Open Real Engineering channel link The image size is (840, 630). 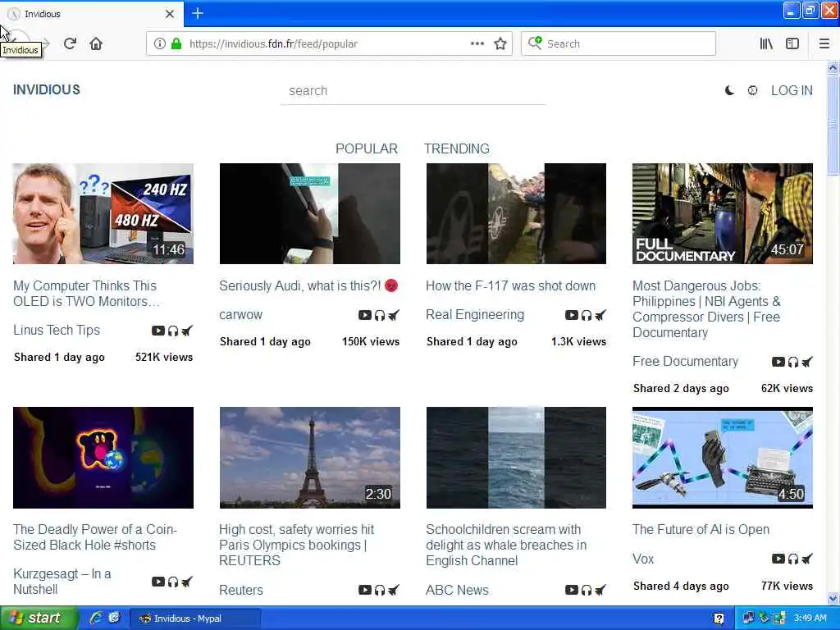pyautogui.click(x=475, y=314)
